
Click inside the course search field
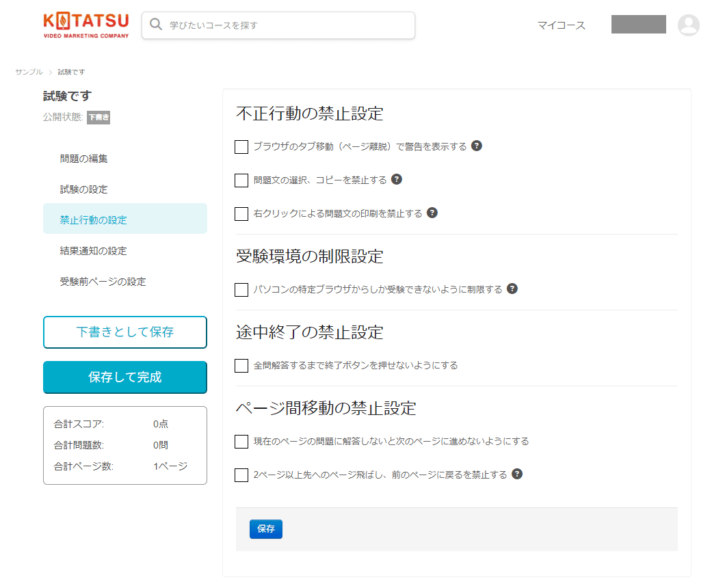coord(274,25)
